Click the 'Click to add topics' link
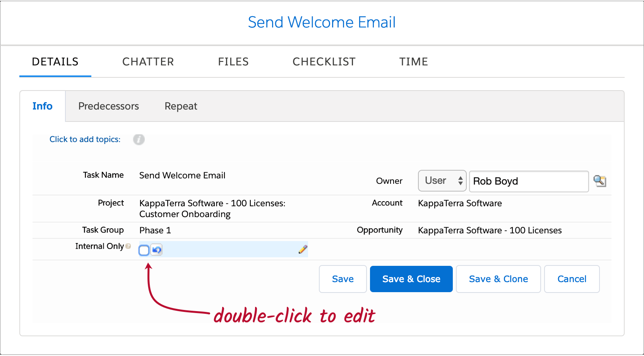644x356 pixels. 85,139
